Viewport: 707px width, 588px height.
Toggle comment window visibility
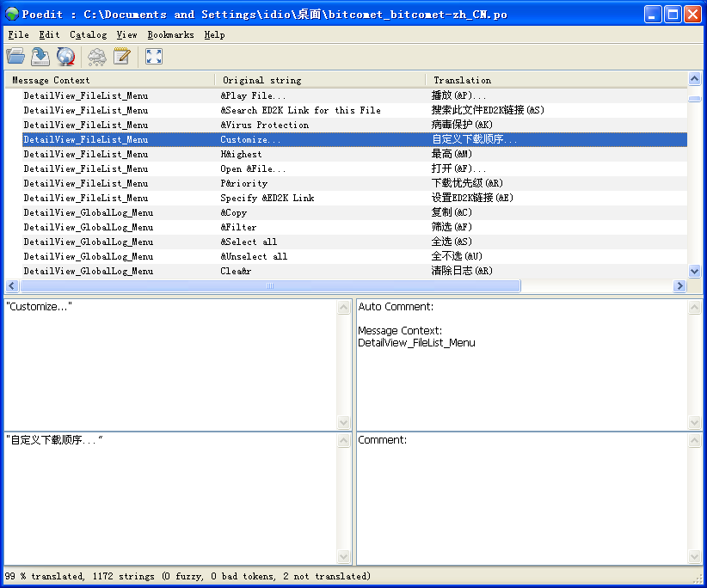pos(121,56)
